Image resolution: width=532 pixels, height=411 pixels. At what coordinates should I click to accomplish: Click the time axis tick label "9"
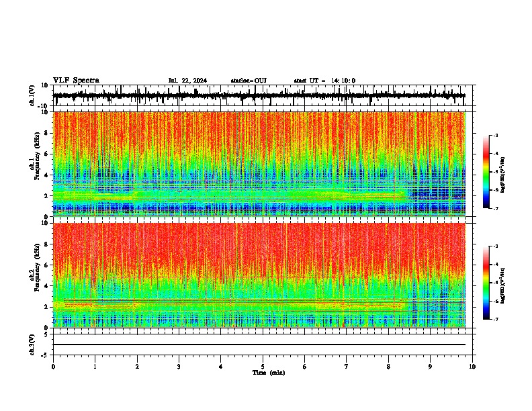coord(430,367)
